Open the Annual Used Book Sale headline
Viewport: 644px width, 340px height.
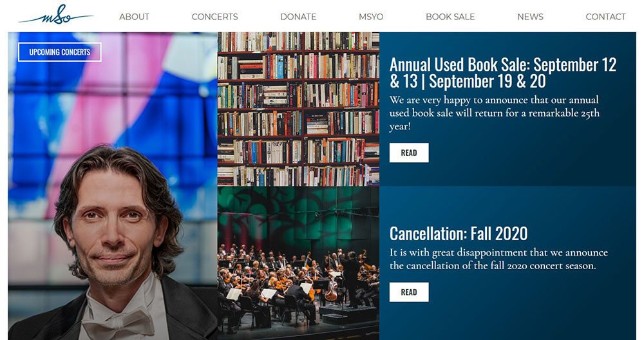point(503,73)
